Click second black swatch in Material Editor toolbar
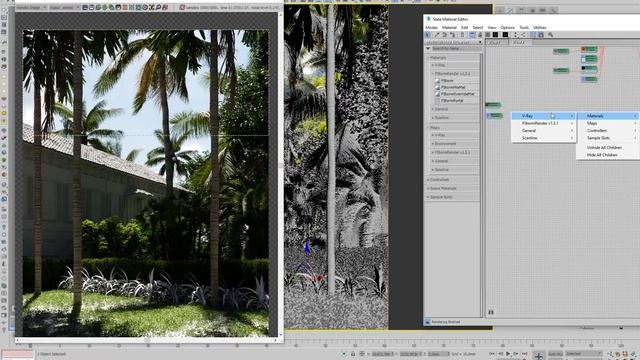The height and width of the screenshot is (360, 640). pos(505,35)
